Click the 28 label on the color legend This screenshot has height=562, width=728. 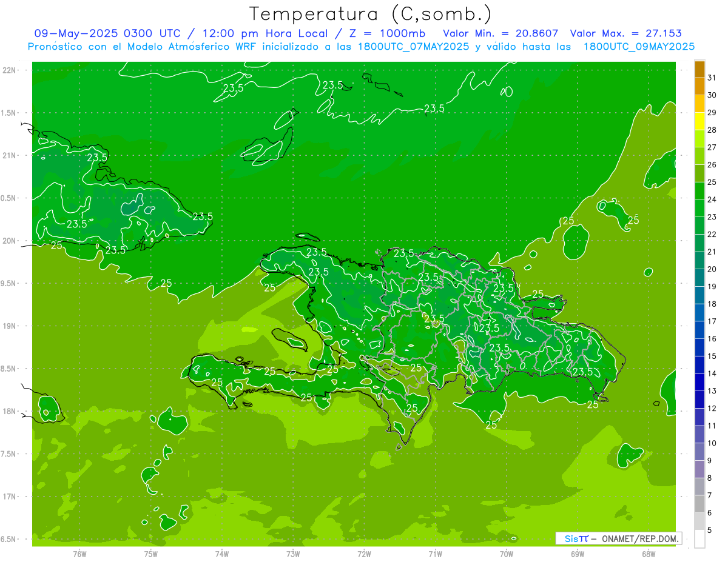point(712,130)
